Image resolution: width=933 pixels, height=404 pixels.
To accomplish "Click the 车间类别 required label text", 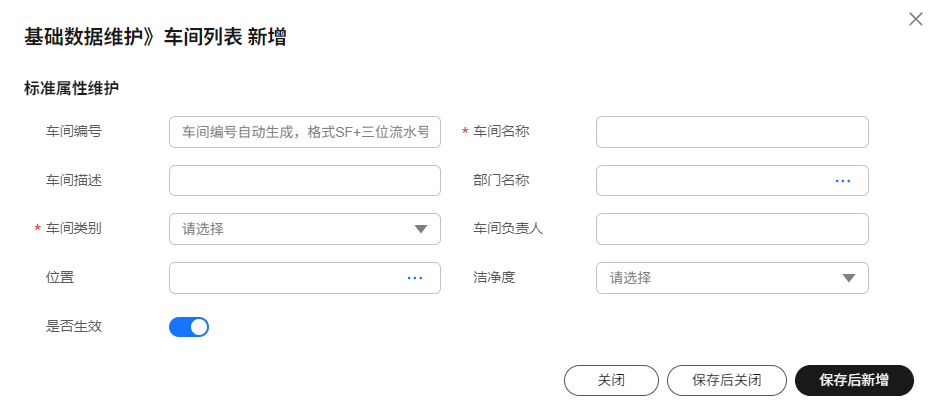I will tap(74, 228).
